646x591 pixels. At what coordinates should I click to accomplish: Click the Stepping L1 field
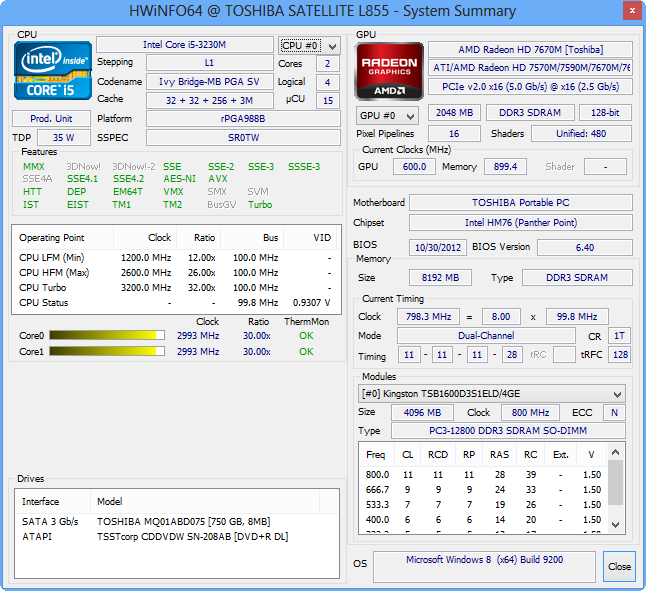click(209, 63)
